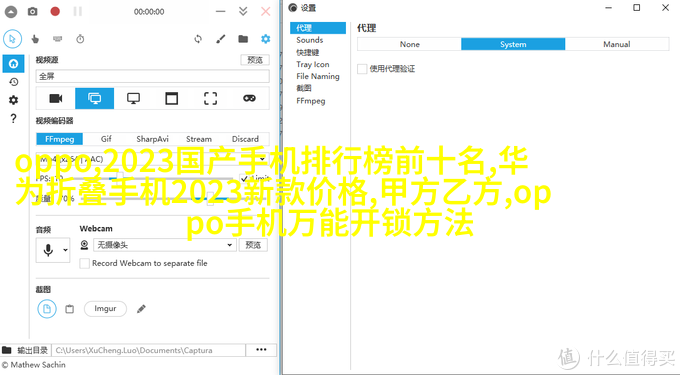The width and height of the screenshot is (680, 375).
Task: Open settings gear in top toolbar
Action: [265, 39]
